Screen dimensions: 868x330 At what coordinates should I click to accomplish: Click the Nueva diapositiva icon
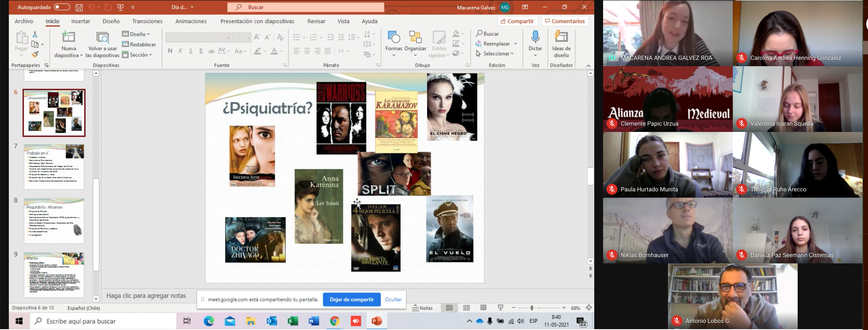(68, 37)
